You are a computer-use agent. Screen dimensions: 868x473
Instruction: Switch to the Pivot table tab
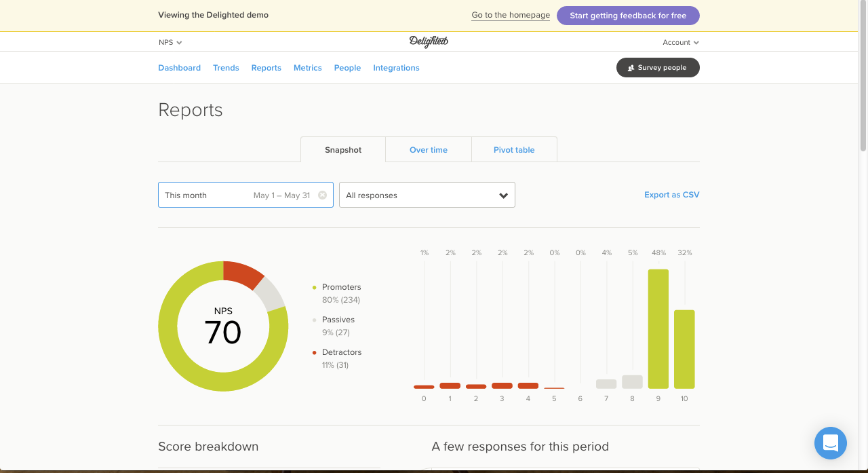coord(514,150)
